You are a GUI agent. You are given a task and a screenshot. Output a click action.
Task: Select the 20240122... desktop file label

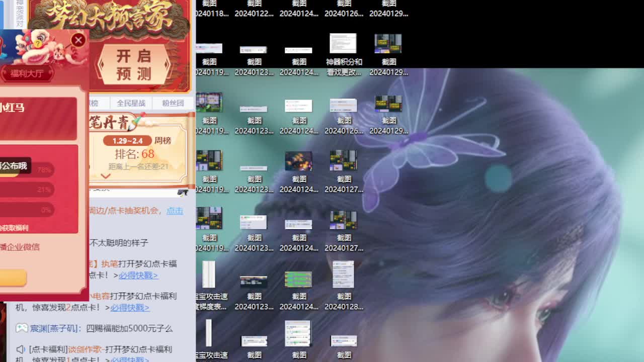click(x=254, y=14)
